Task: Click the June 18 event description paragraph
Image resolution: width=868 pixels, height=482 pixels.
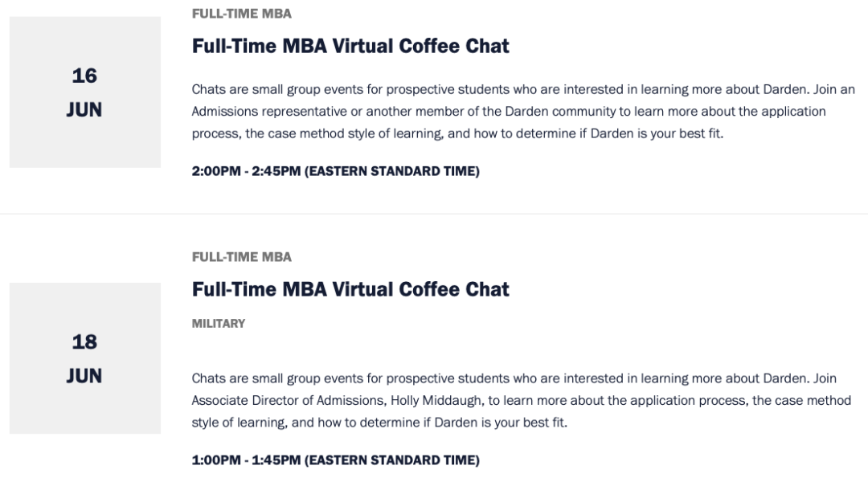Action: (522, 401)
